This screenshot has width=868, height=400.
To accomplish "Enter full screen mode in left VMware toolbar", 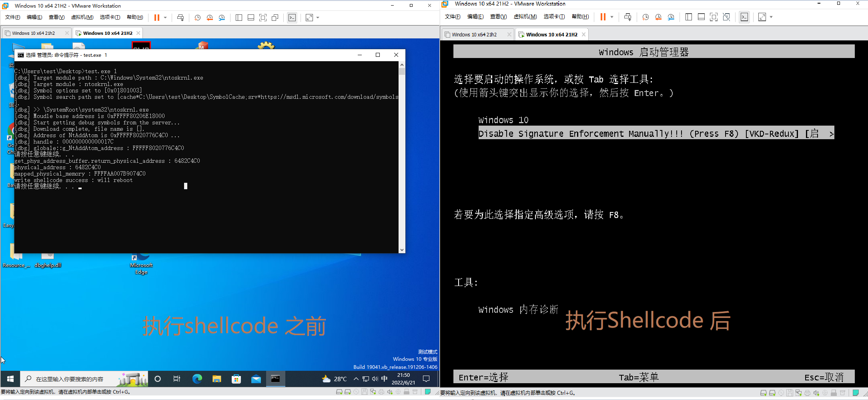I will coord(263,18).
